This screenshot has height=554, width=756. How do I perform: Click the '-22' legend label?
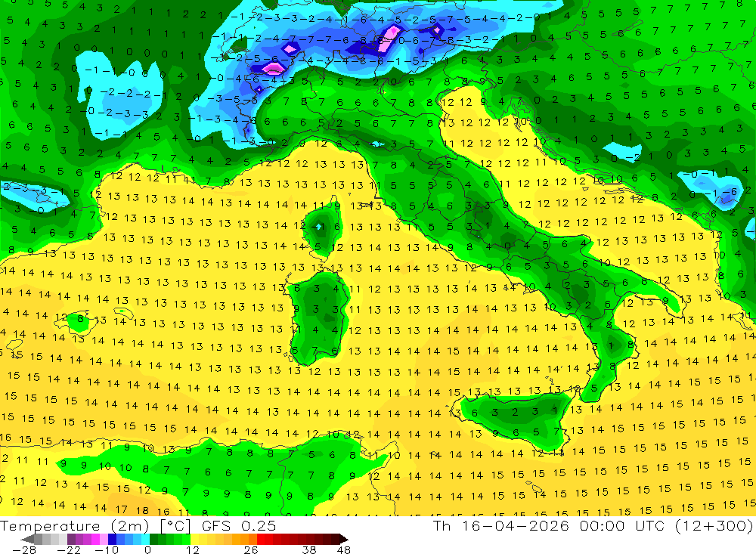69,550
